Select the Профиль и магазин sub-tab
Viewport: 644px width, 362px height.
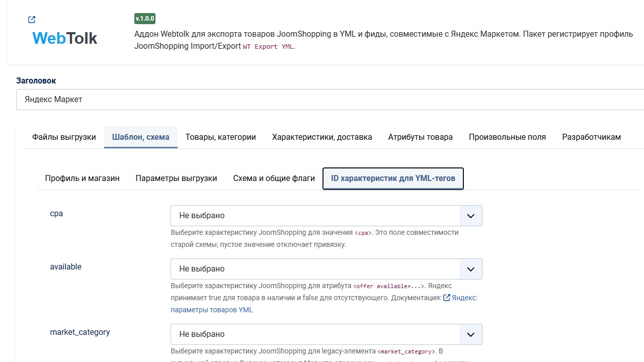click(x=83, y=178)
